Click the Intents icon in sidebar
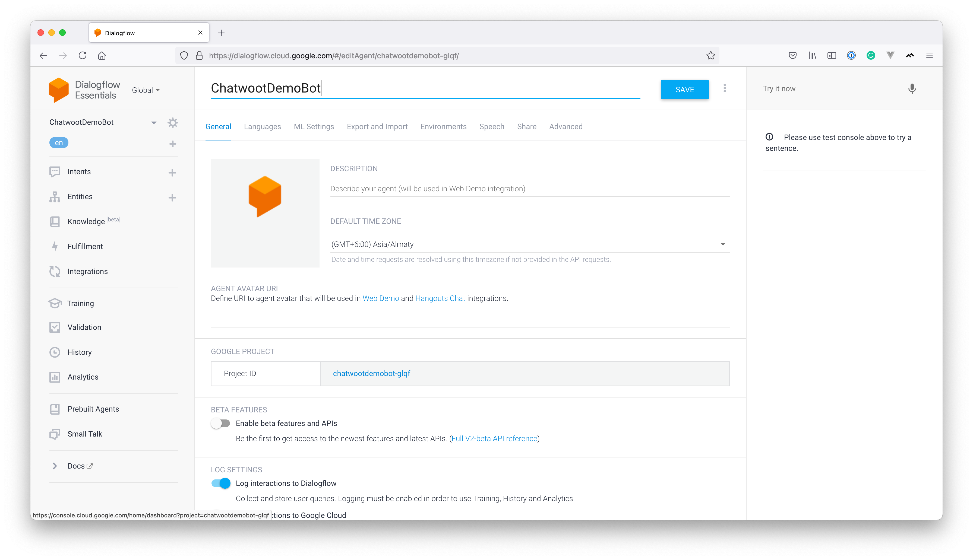This screenshot has height=560, width=973. (x=55, y=171)
